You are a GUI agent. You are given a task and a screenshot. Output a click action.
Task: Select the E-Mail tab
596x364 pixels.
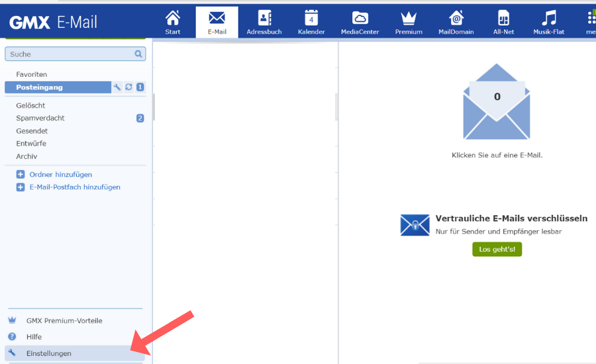(217, 22)
